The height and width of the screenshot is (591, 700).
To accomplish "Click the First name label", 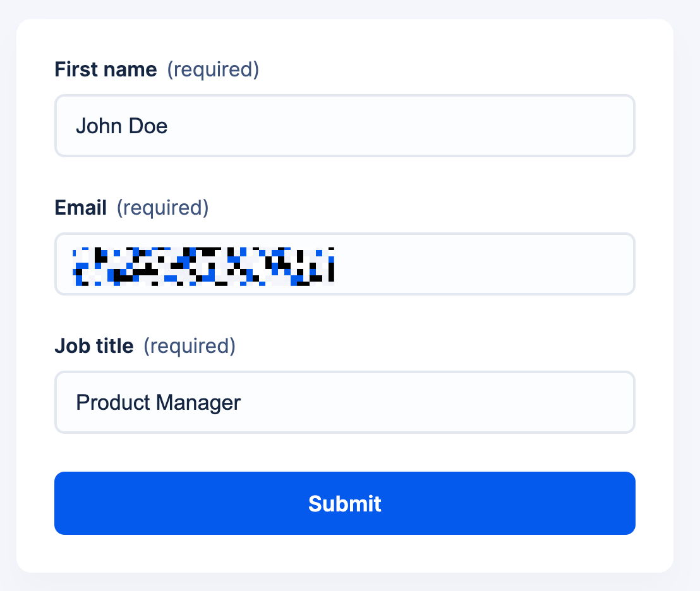I will click(x=105, y=69).
